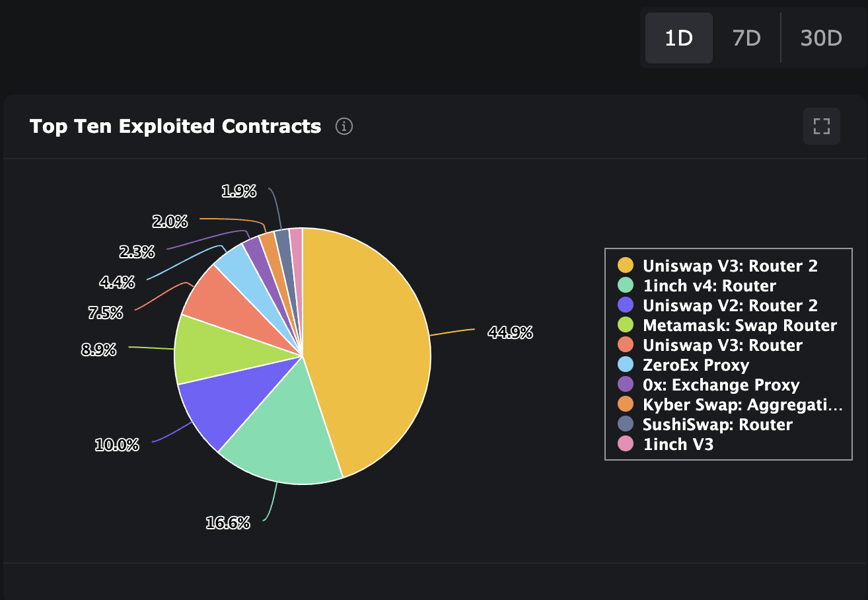This screenshot has height=600, width=868.
Task: Toggle 0x: Exchange Proxy legend entry
Action: [x=709, y=385]
